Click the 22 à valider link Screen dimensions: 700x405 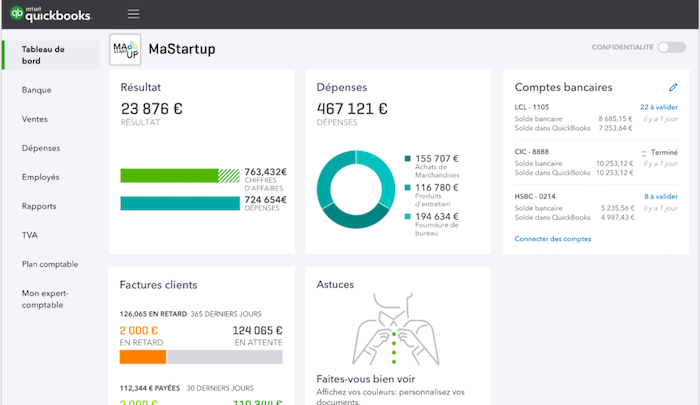(x=659, y=107)
